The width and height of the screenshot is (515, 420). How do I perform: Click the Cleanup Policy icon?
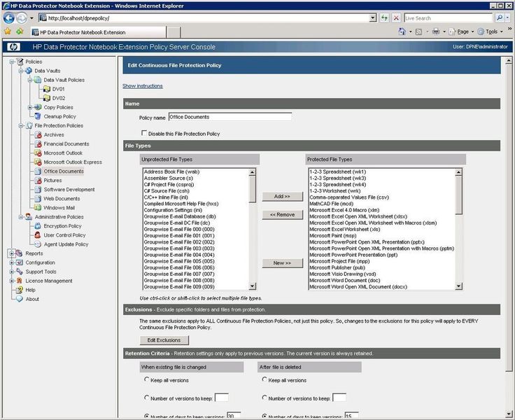(x=38, y=116)
